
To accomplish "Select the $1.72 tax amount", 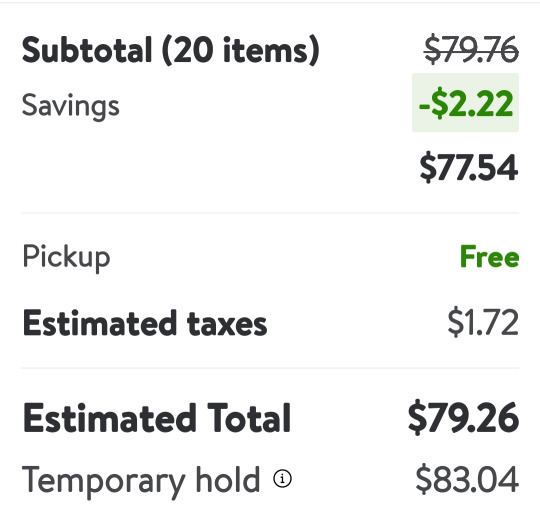I will [483, 322].
